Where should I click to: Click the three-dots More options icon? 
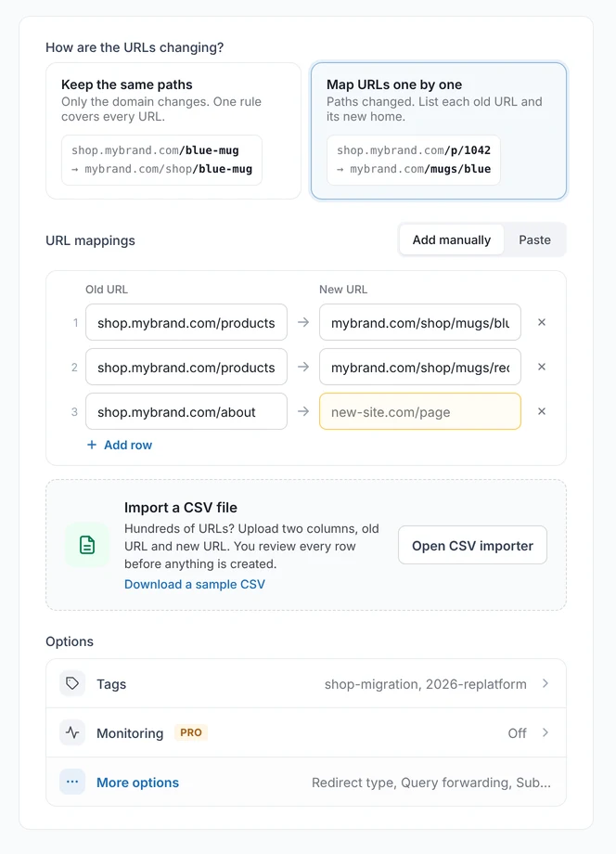(72, 782)
